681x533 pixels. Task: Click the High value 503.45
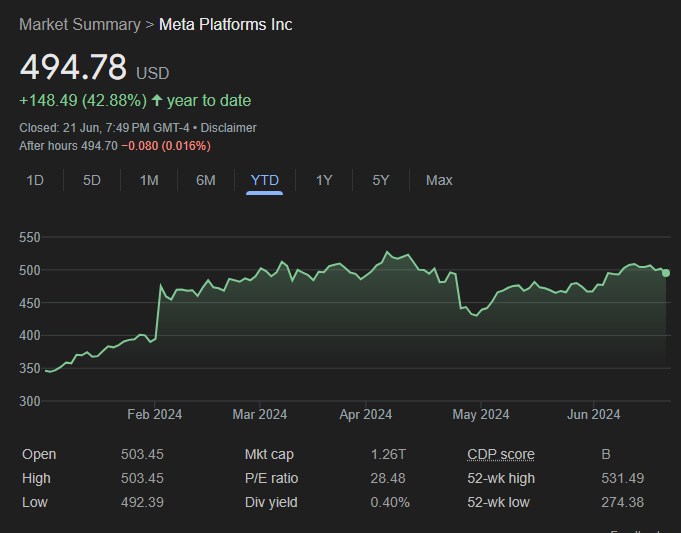click(x=142, y=478)
